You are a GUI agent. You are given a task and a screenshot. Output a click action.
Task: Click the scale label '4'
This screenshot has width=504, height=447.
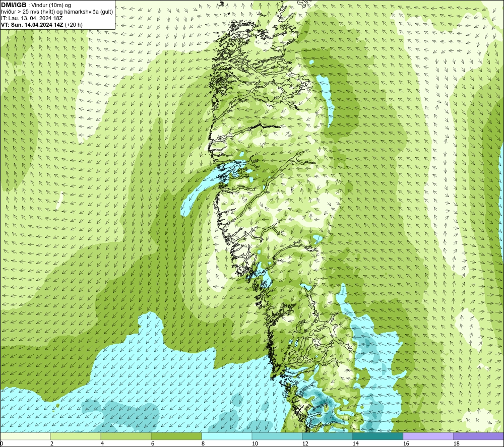pos(102,444)
